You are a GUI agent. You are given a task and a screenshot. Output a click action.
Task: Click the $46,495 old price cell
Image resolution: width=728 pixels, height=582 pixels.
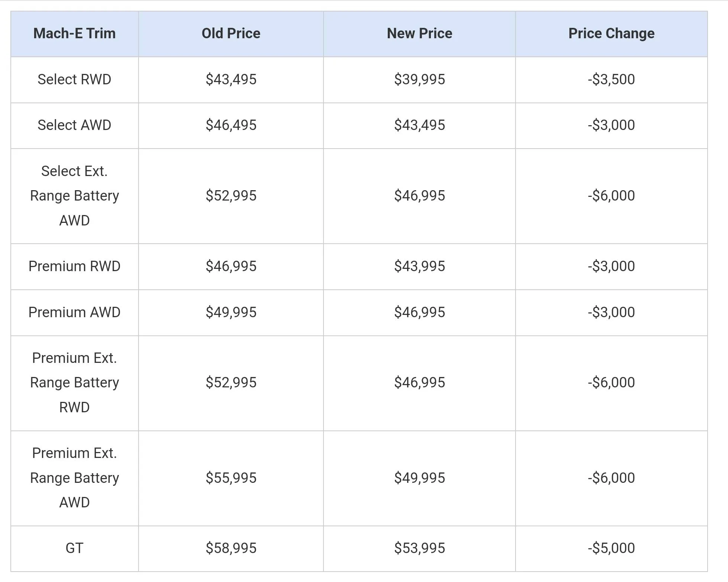231,125
